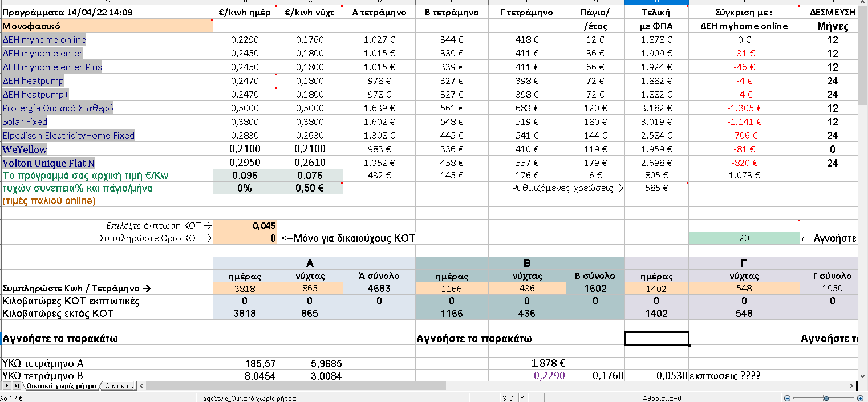The image size is (868, 402).
Task: Select the monthly fee cell 0,50 €
Action: pyautogui.click(x=310, y=188)
